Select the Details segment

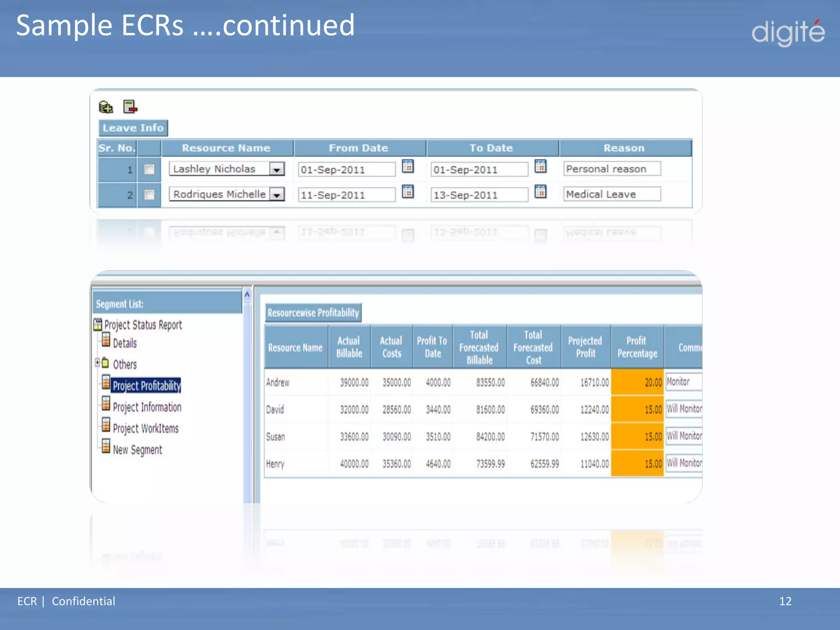[x=125, y=343]
